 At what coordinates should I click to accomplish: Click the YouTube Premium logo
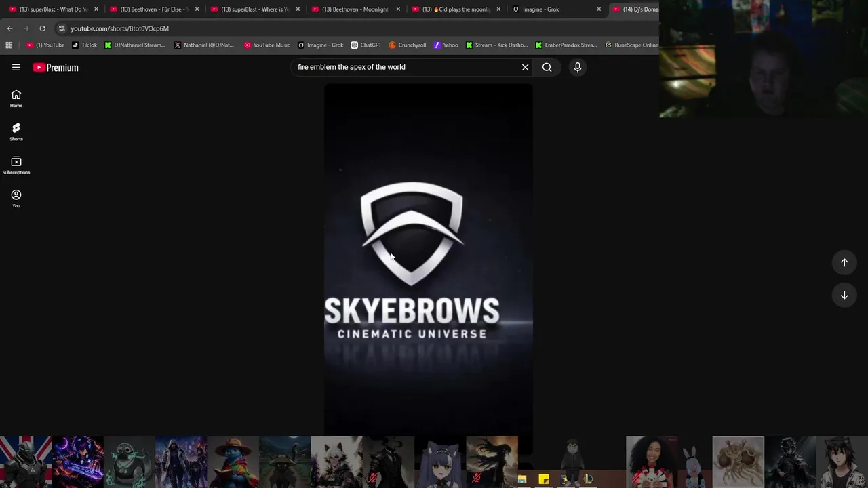[x=56, y=68]
